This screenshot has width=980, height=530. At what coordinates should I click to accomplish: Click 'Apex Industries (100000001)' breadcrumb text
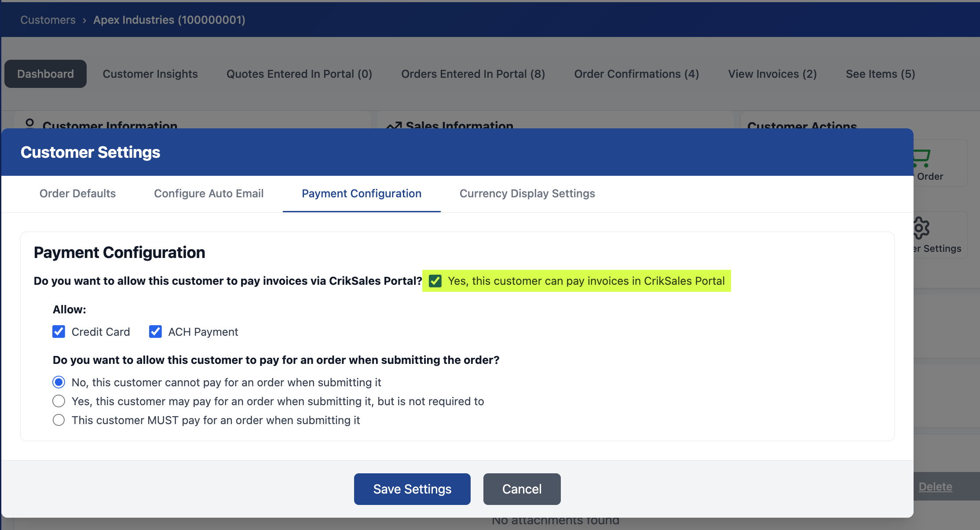pos(169,20)
